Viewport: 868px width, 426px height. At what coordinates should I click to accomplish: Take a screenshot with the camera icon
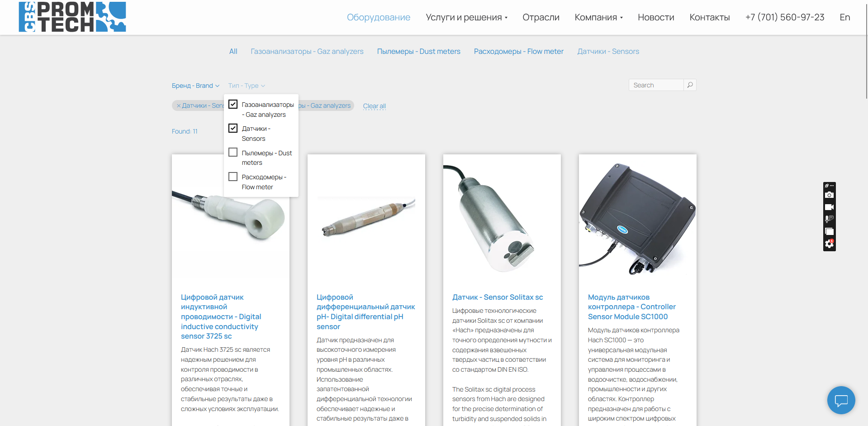click(829, 195)
